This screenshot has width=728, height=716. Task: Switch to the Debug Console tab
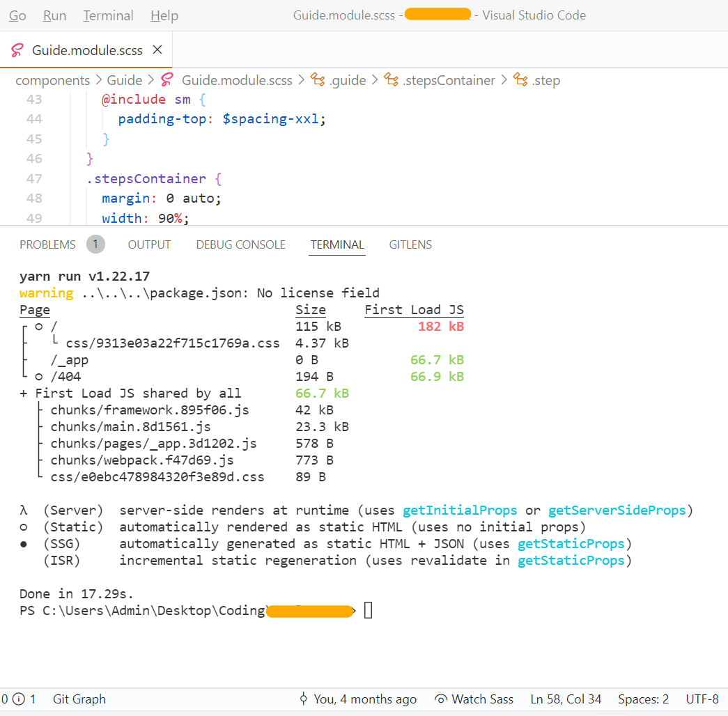[240, 244]
